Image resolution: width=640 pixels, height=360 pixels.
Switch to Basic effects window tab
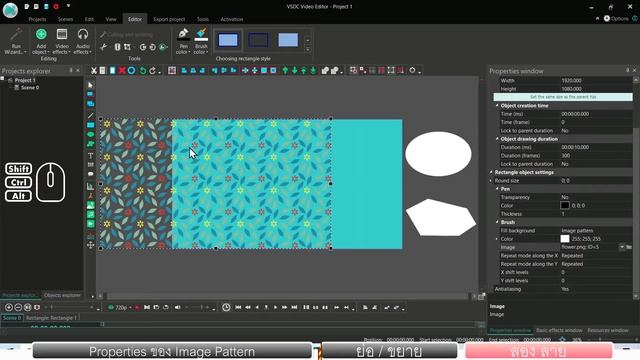pyautogui.click(x=559, y=330)
